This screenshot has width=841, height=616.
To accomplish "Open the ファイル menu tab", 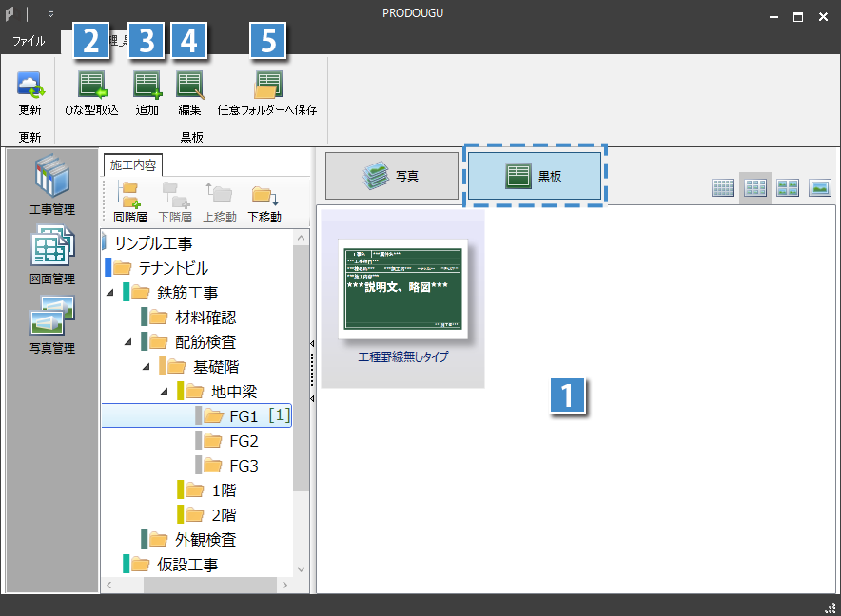I will pos(29,41).
